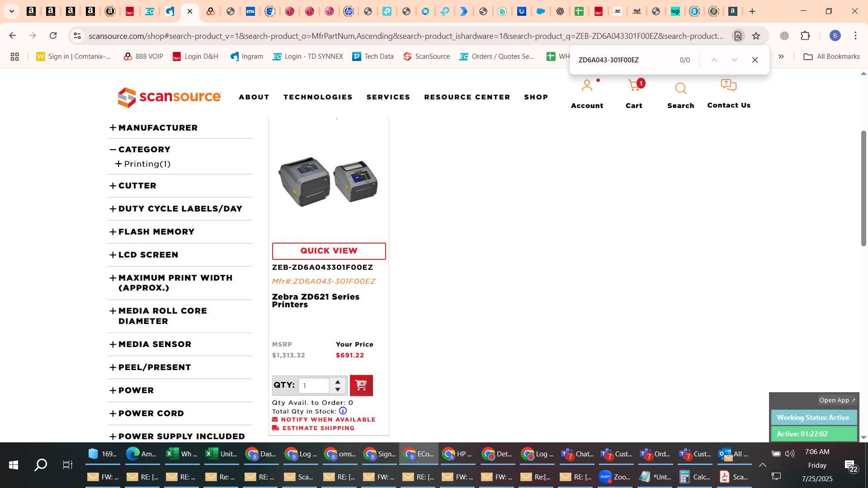
Task: Show hidden system tray icons chevron
Action: [x=763, y=465]
